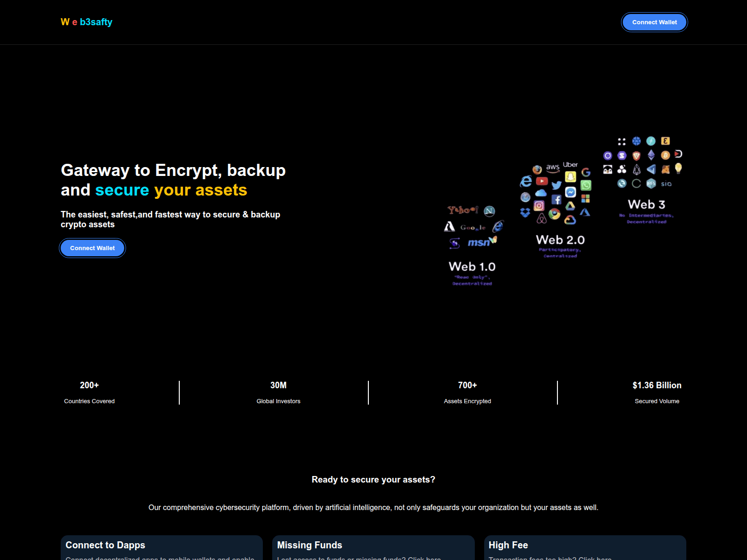The height and width of the screenshot is (560, 747).
Task: Click the Ready to secure your assets? heading
Action: 373,480
